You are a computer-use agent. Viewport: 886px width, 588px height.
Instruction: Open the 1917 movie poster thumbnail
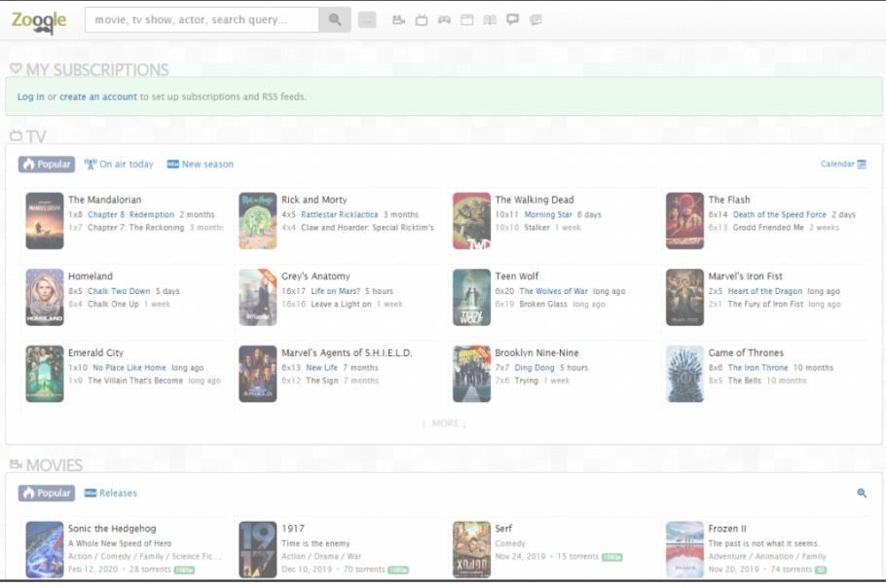(x=258, y=550)
